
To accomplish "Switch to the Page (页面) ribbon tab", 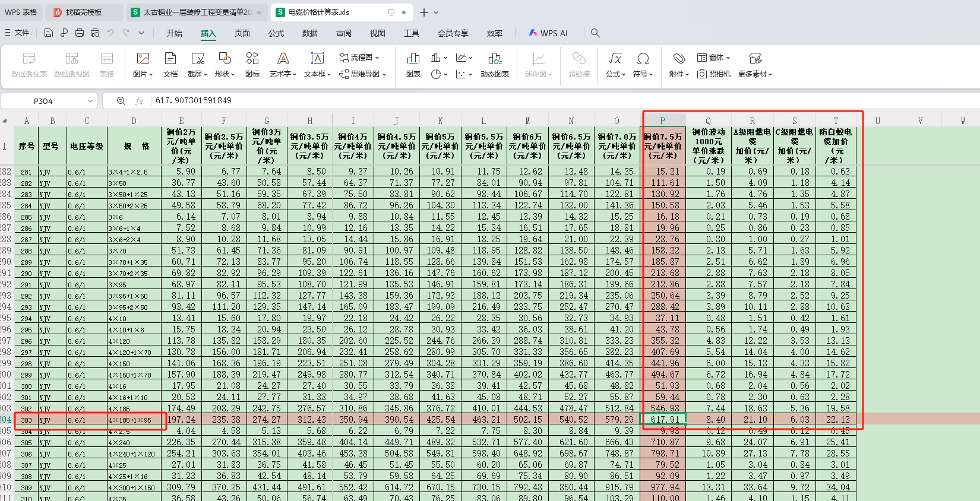I will pos(242,33).
